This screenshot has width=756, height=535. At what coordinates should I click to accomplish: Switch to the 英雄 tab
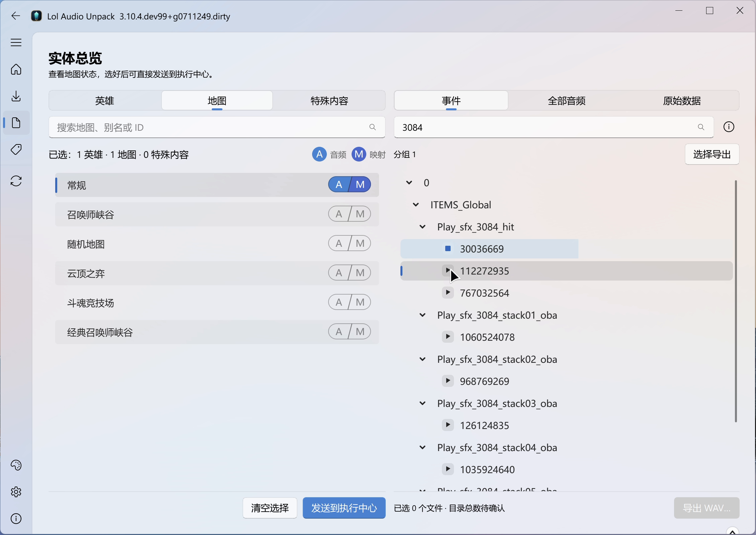(105, 100)
